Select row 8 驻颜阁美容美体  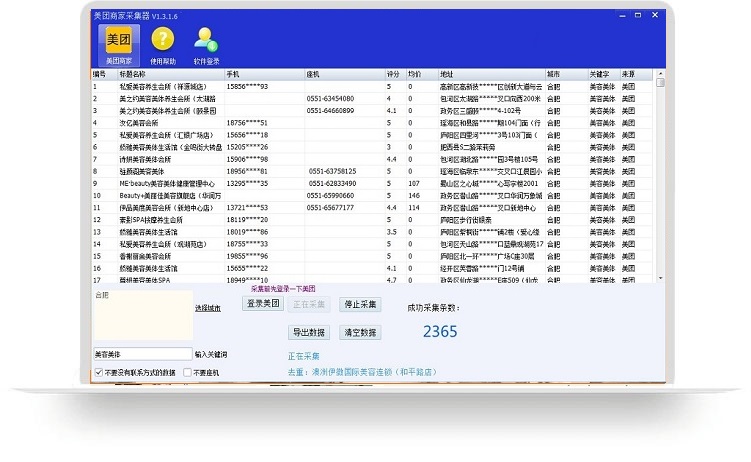[x=372, y=171]
